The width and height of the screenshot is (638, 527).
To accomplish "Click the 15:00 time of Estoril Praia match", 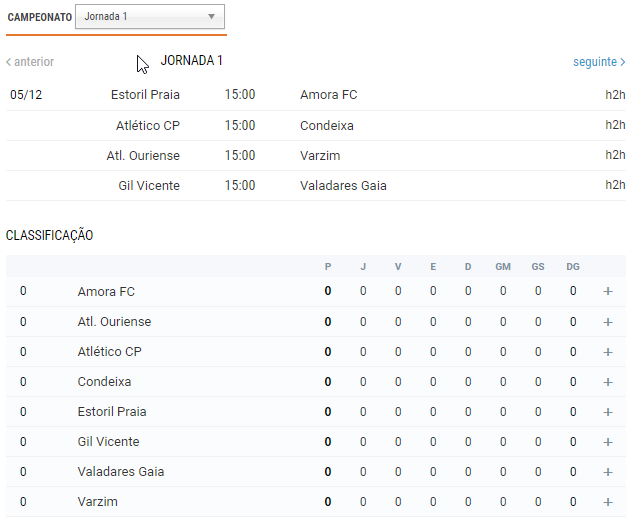I will (240, 95).
